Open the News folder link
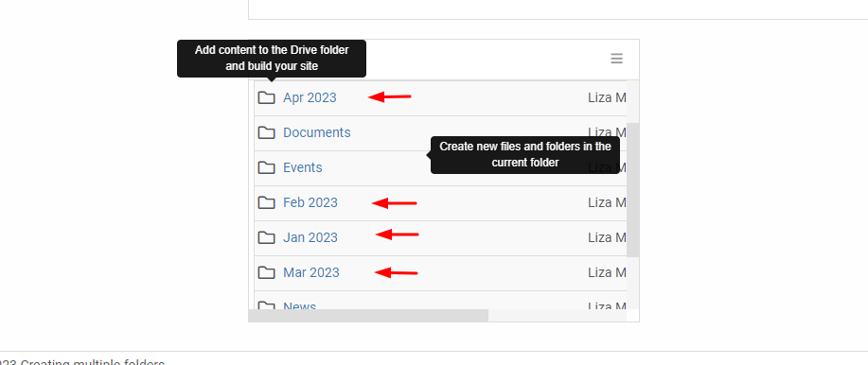The image size is (868, 365). pos(299,305)
